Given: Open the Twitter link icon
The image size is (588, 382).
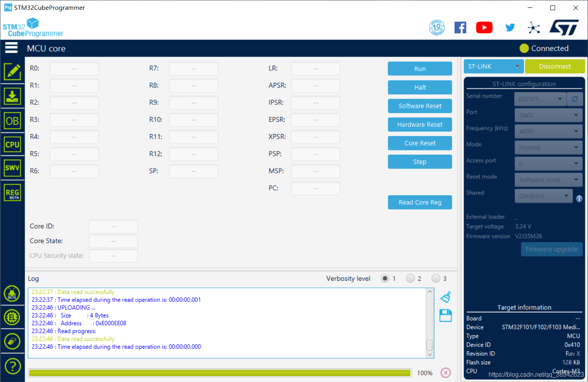Looking at the screenshot, I should pyautogui.click(x=510, y=27).
